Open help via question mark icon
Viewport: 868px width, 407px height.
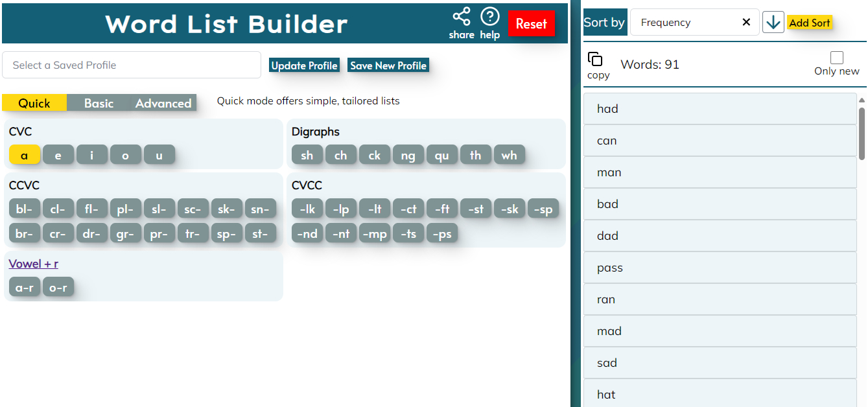[x=489, y=17]
